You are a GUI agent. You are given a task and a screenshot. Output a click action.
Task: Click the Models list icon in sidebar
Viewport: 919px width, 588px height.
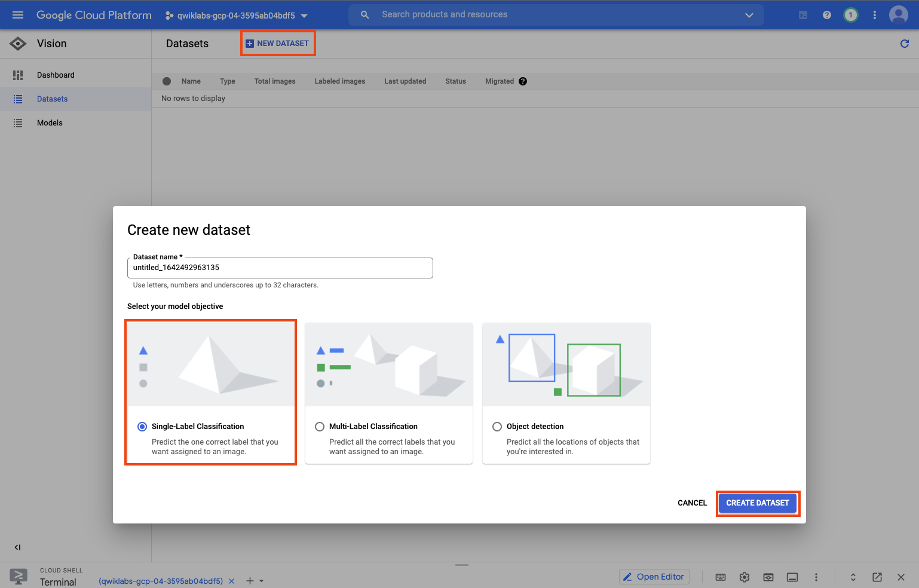(18, 123)
